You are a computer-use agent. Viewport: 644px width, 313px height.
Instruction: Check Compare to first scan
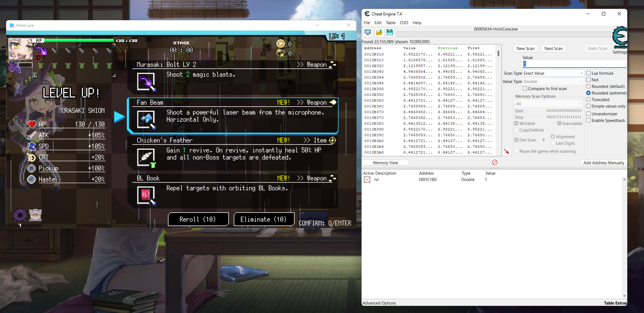coord(525,89)
